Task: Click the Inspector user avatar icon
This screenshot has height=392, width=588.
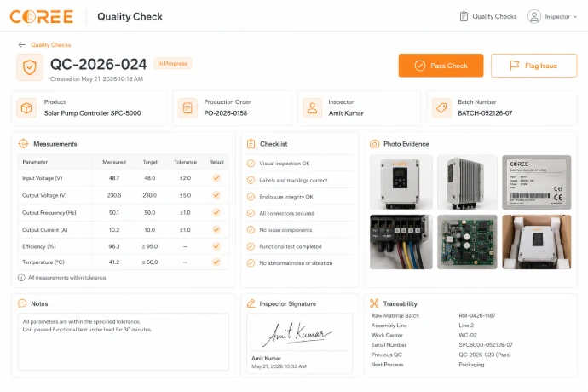Action: point(534,16)
